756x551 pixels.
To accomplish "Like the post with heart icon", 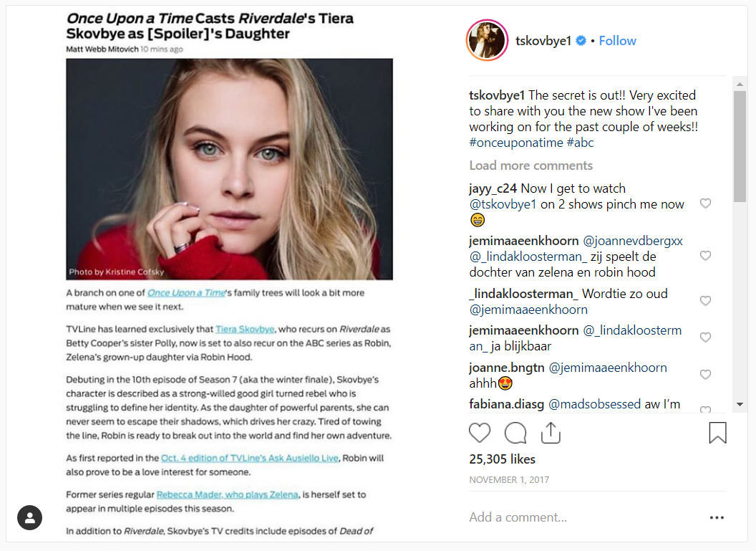I will [479, 432].
